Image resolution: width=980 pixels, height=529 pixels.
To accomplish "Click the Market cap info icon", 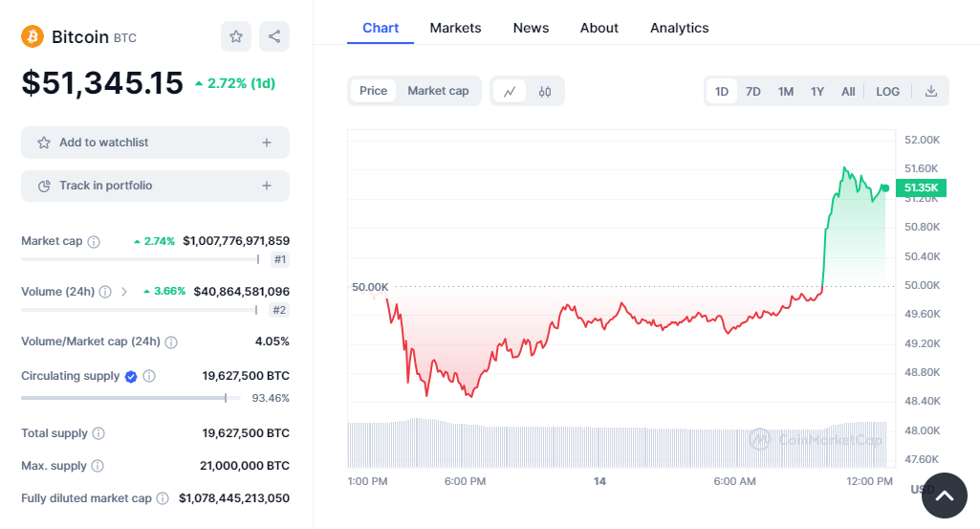I will [94, 241].
